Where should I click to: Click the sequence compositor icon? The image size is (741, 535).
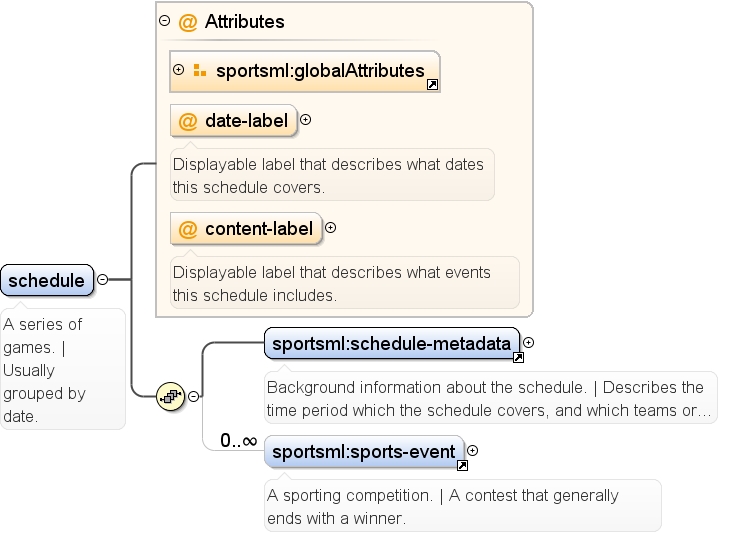[x=170, y=396]
